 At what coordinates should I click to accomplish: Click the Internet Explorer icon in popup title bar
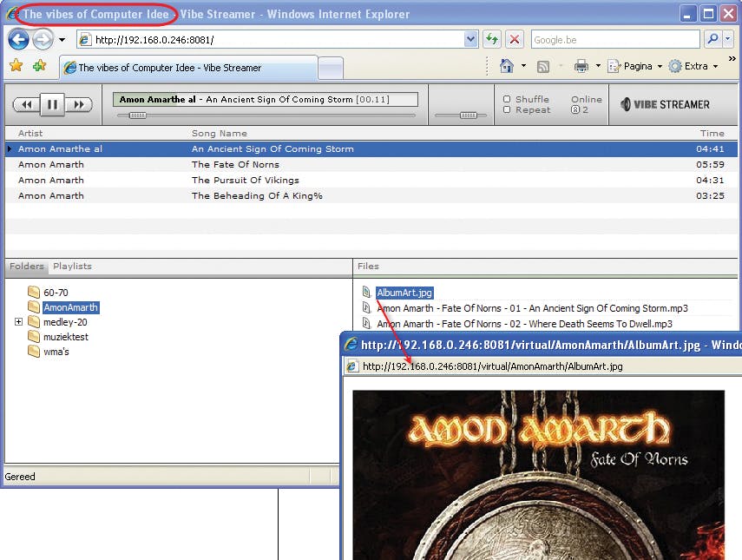[351, 344]
